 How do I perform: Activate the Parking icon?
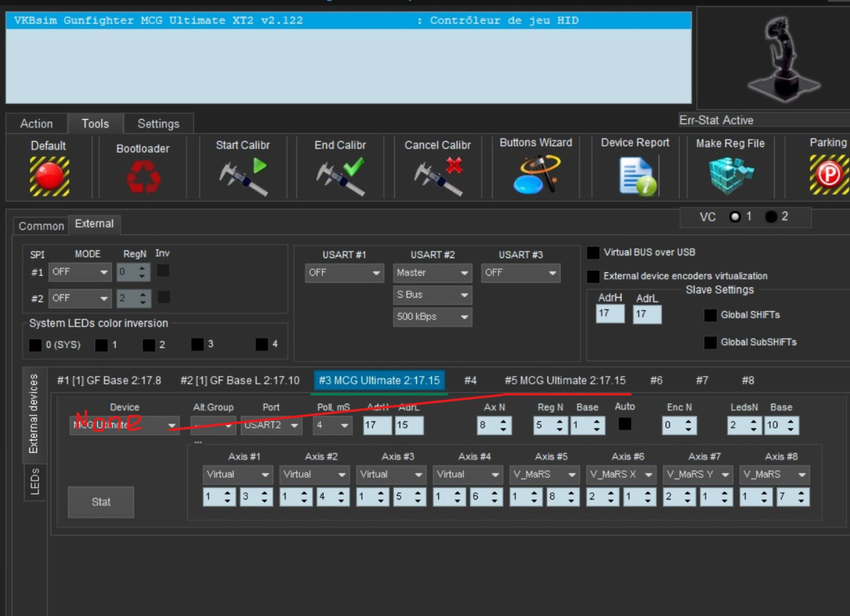tap(829, 175)
